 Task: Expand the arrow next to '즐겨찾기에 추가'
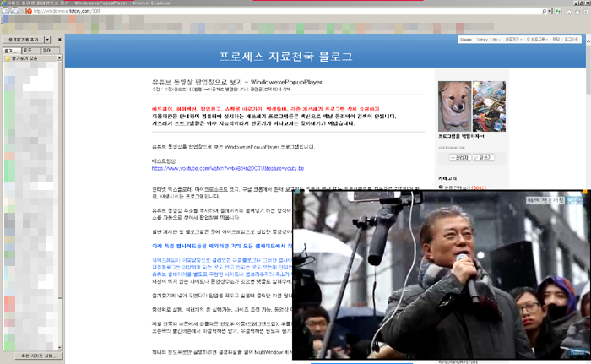click(47, 40)
